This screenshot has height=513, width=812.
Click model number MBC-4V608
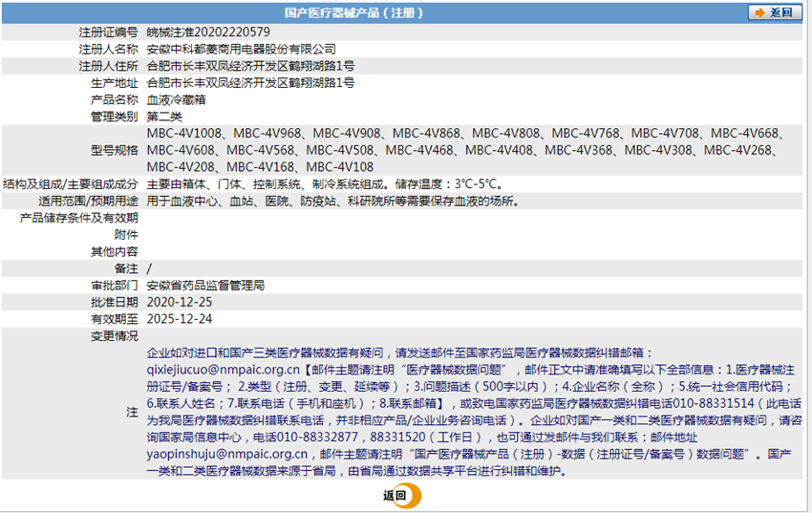[181, 150]
